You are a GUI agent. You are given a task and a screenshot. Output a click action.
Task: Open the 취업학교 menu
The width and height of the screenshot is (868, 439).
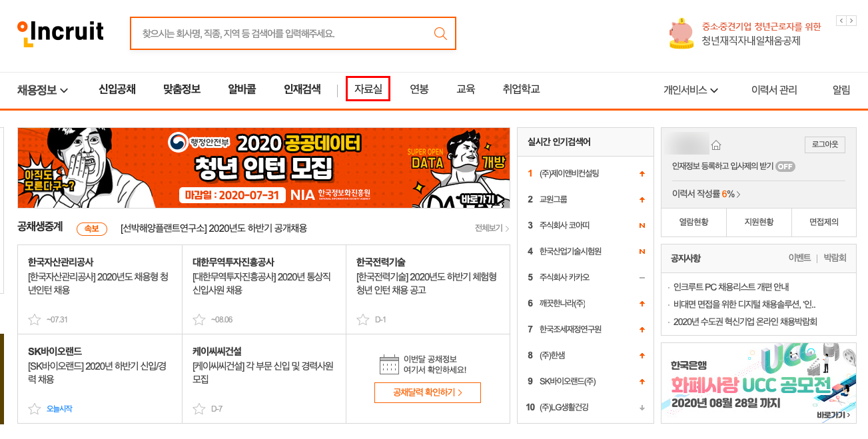(521, 89)
